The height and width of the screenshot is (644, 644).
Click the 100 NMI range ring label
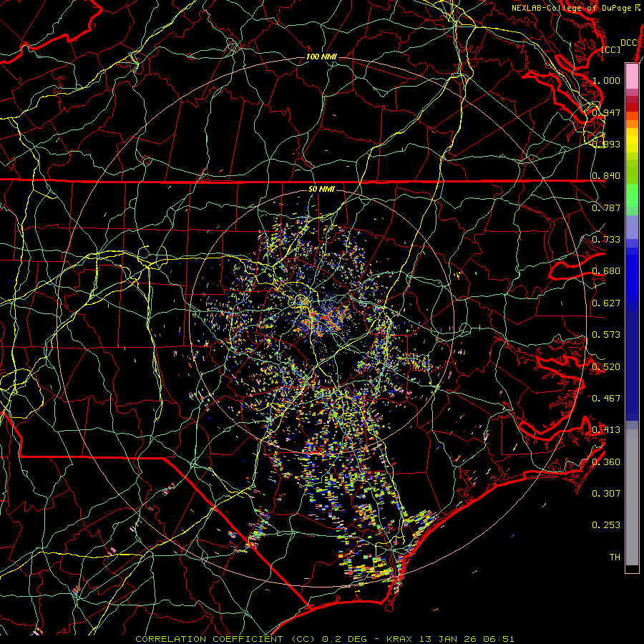(321, 57)
